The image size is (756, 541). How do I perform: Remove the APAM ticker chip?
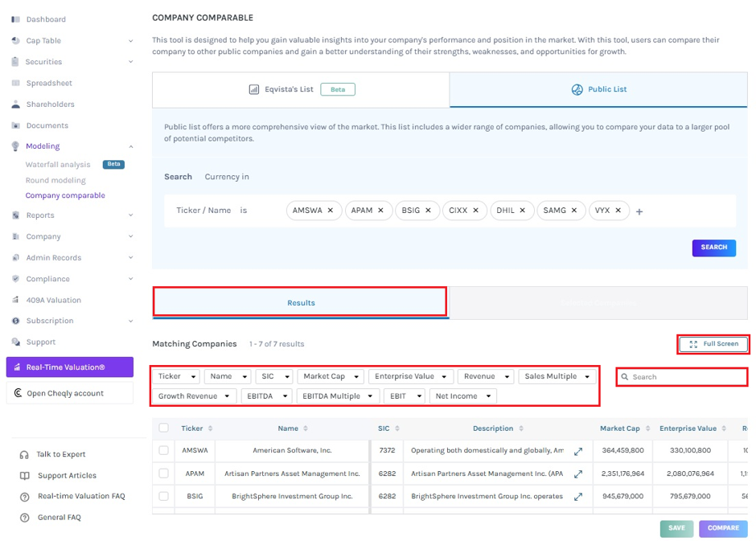381,211
